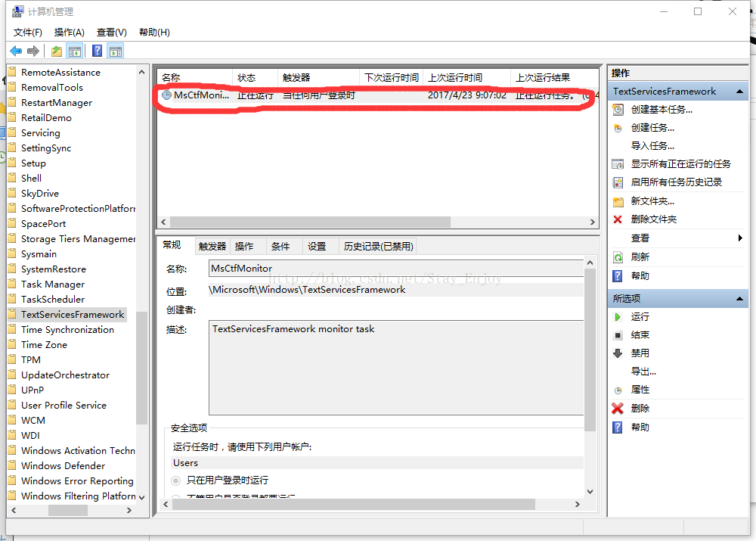Sort by the 状态 column header
Viewport: 756px width, 541px height.
click(x=255, y=77)
